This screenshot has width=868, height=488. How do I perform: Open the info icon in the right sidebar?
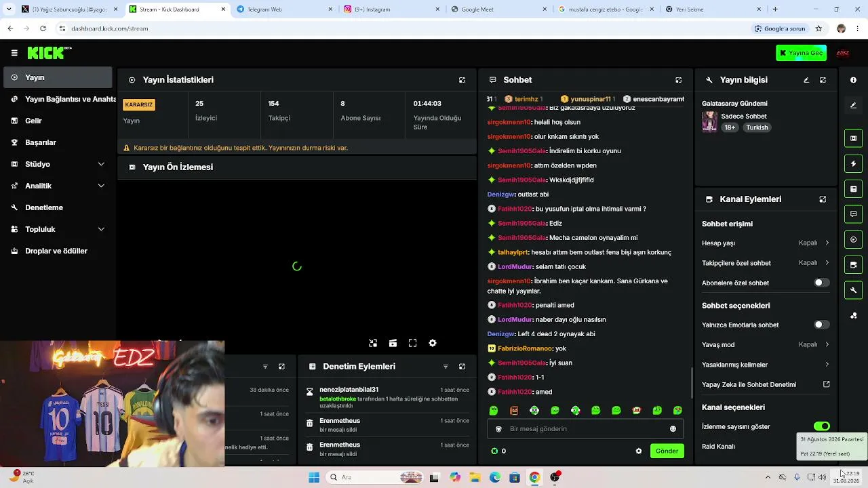853,80
